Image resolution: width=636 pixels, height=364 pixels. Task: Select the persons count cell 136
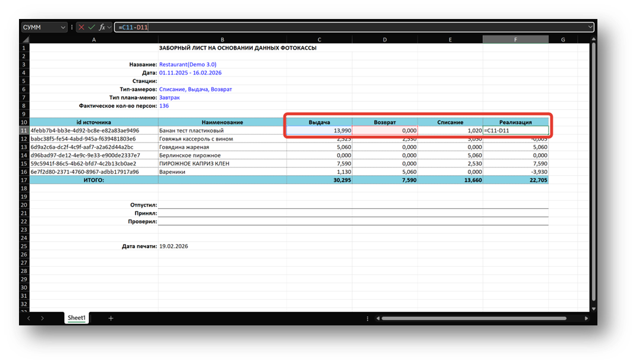164,106
